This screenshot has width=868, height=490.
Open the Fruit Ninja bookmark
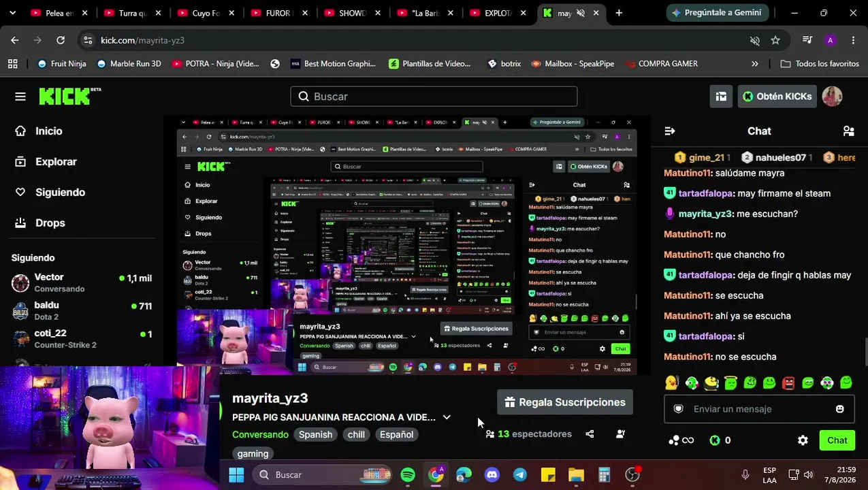coord(62,64)
